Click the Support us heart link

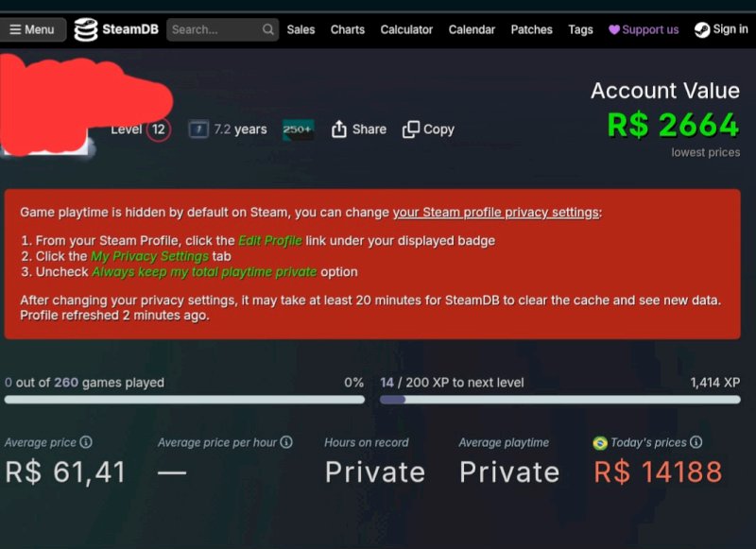click(644, 29)
